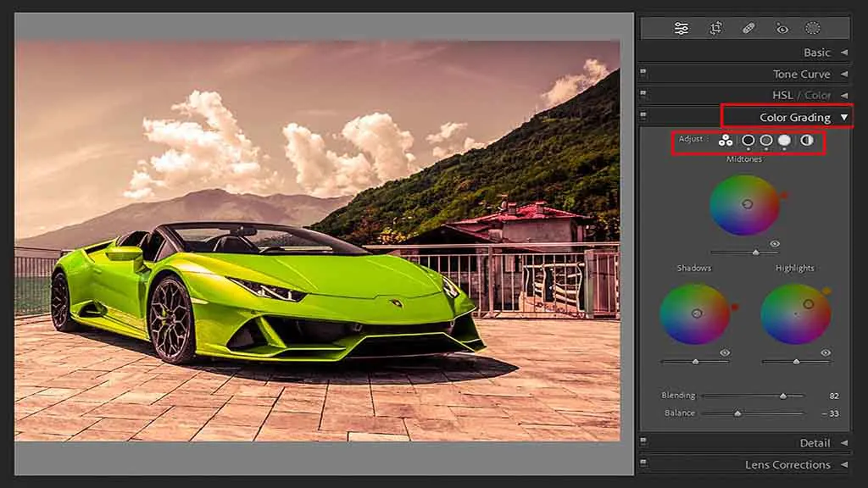Screen dimensions: 868x488
Task: Toggle the Tone Curve panel switch
Action: click(643, 72)
